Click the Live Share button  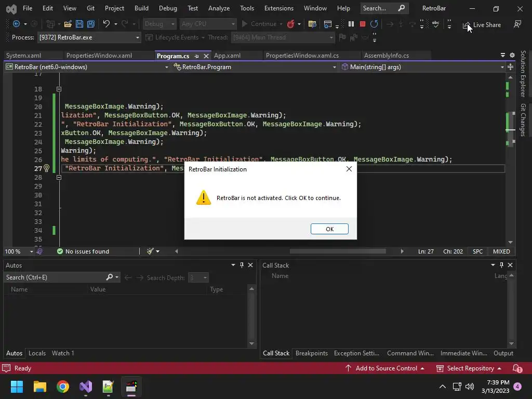pos(482,25)
